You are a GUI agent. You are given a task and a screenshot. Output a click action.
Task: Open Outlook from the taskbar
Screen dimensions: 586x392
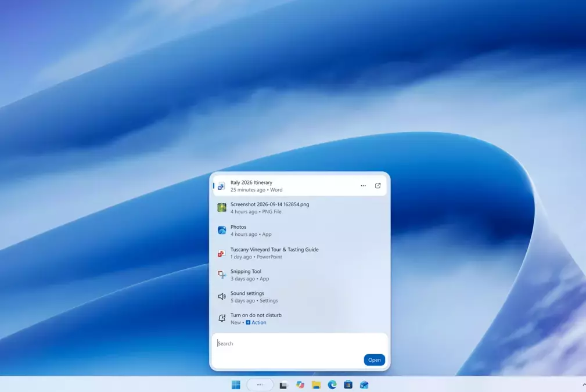364,384
